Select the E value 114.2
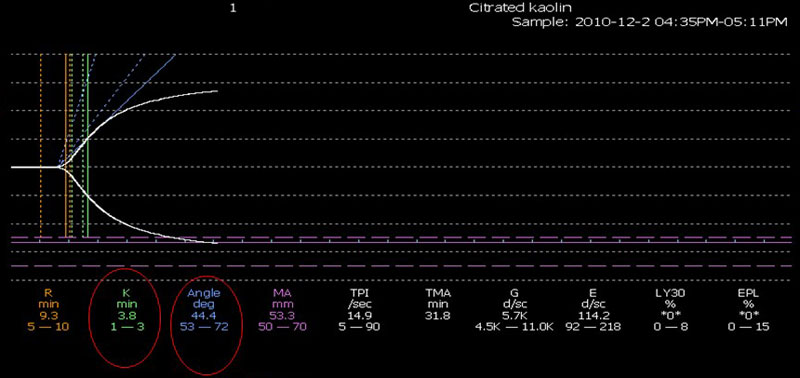The width and height of the screenshot is (800, 378). click(x=592, y=316)
